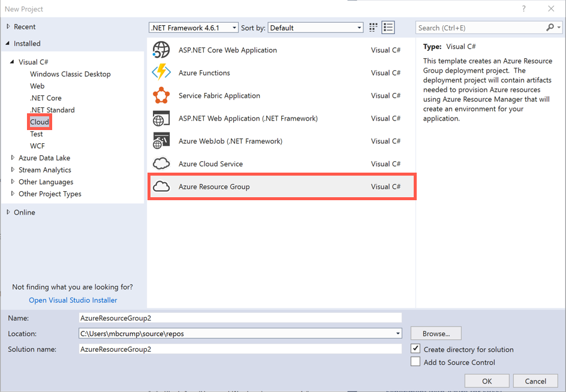Click the Azure Resource Group cloud icon
566x392 pixels.
(x=161, y=186)
